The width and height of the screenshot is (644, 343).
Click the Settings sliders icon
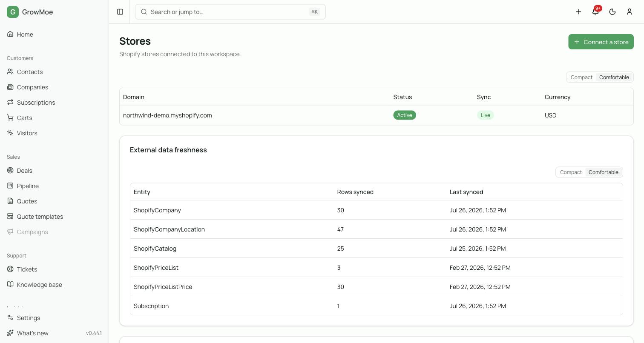click(10, 318)
